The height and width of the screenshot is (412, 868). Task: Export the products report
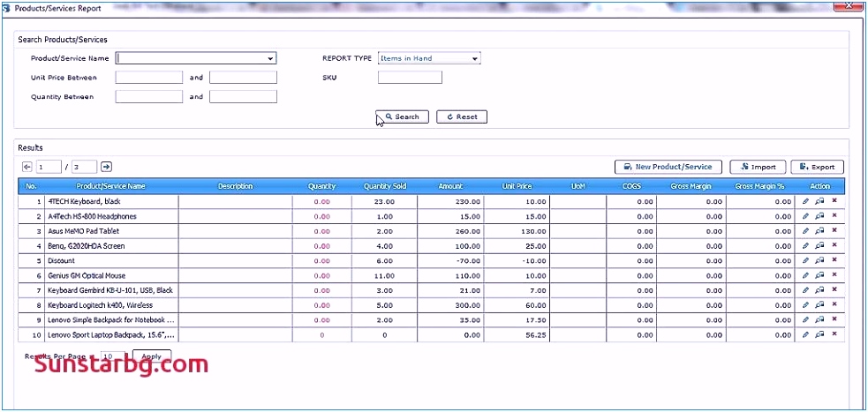[x=817, y=167]
